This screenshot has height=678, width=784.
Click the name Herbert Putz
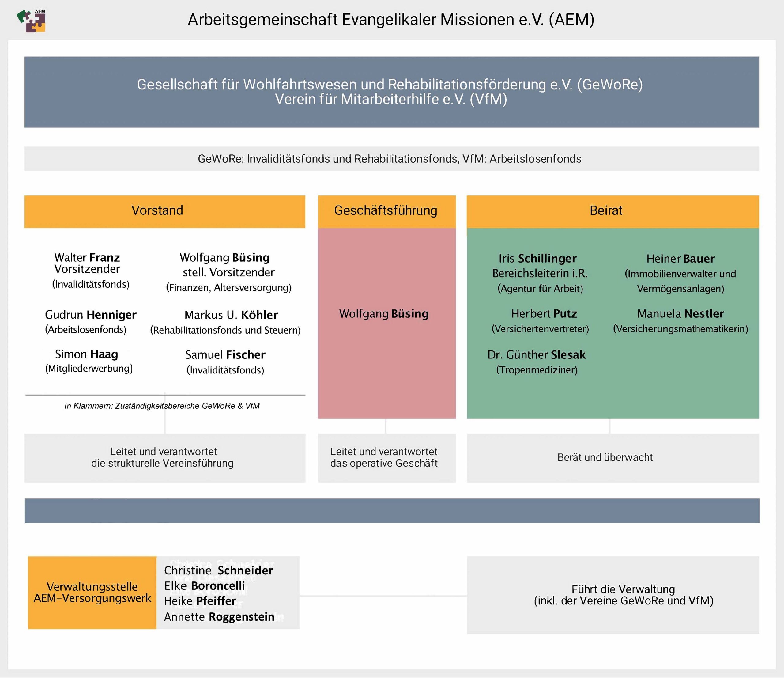click(x=544, y=313)
